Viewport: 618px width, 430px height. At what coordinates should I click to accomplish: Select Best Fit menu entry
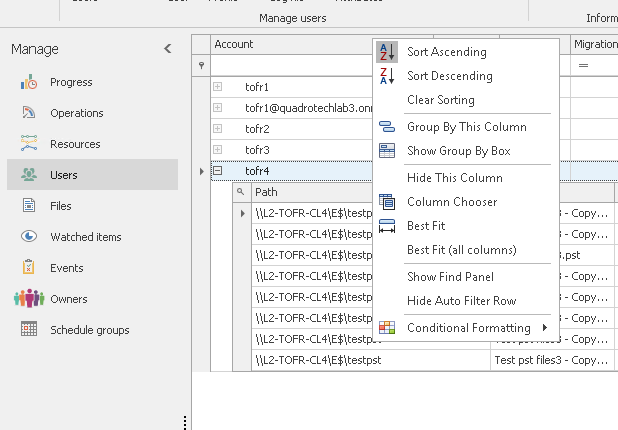click(466, 226)
